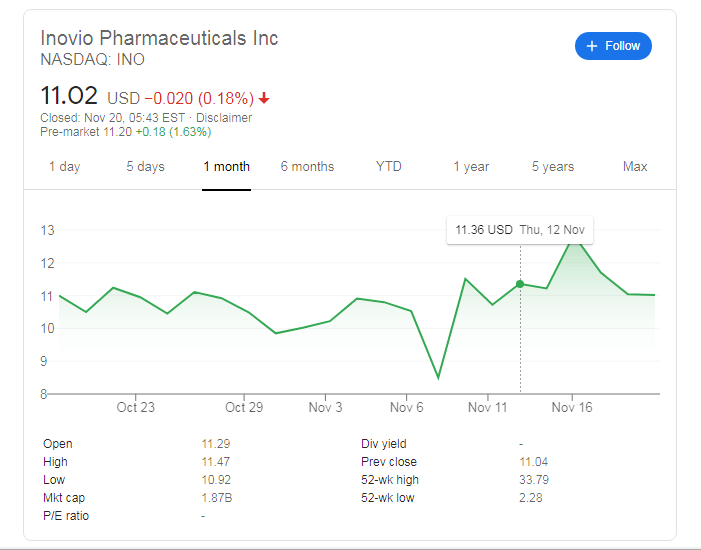This screenshot has height=550, width=701.
Task: Select the 1 year tab
Action: [471, 166]
